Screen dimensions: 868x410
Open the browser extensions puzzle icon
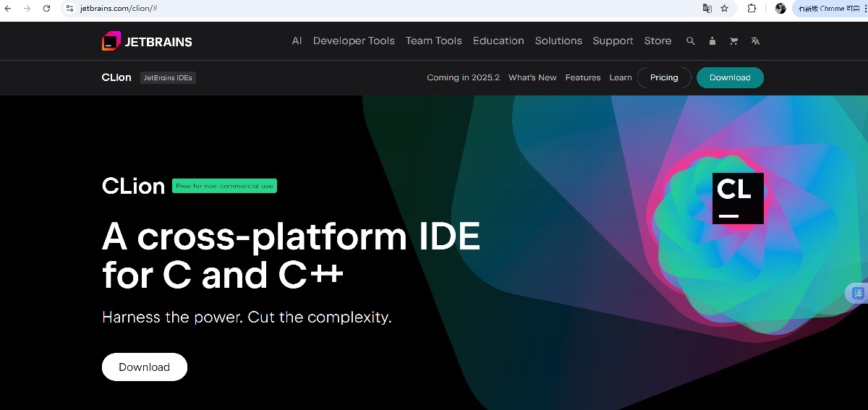(x=752, y=9)
